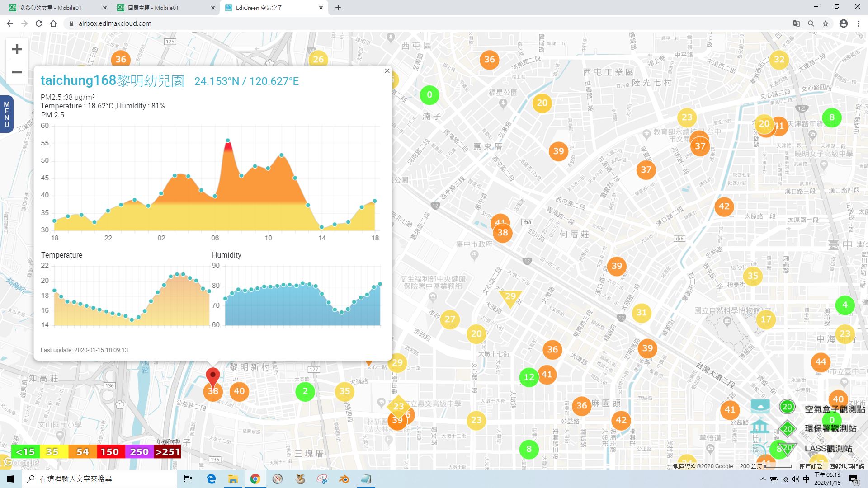868x488 pixels.
Task: Select the green 2 air station marker
Action: click(305, 391)
